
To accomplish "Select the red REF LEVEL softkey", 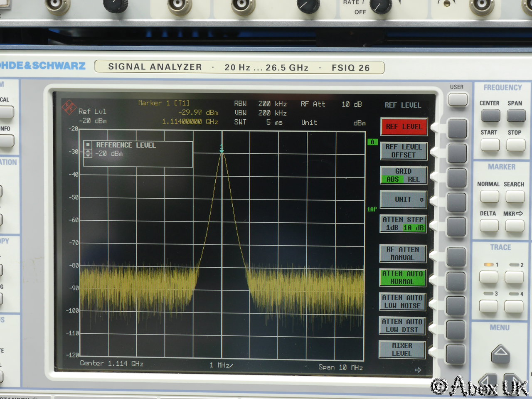I will (x=404, y=127).
